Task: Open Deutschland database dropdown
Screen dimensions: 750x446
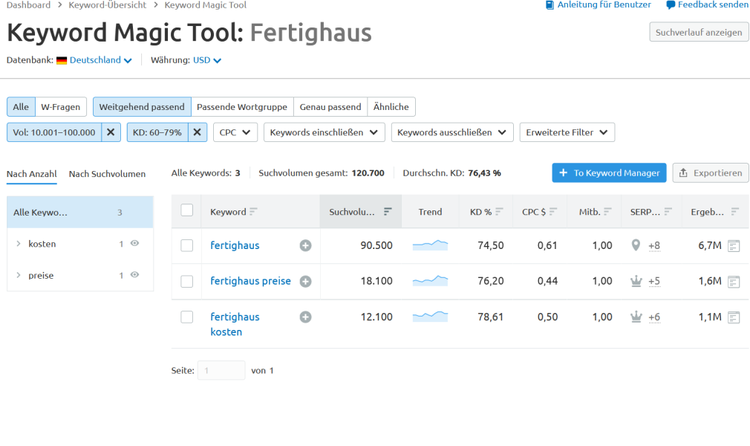Action: click(x=100, y=60)
